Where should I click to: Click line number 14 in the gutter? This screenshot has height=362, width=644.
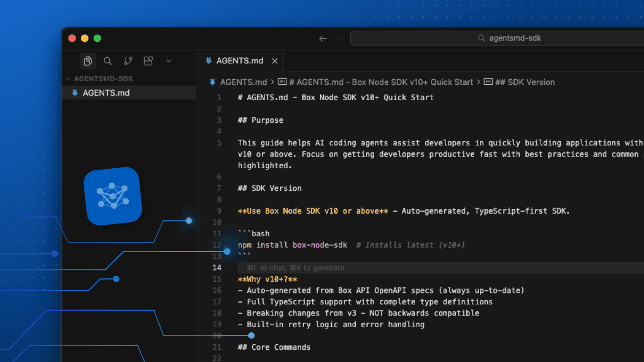coord(217,267)
